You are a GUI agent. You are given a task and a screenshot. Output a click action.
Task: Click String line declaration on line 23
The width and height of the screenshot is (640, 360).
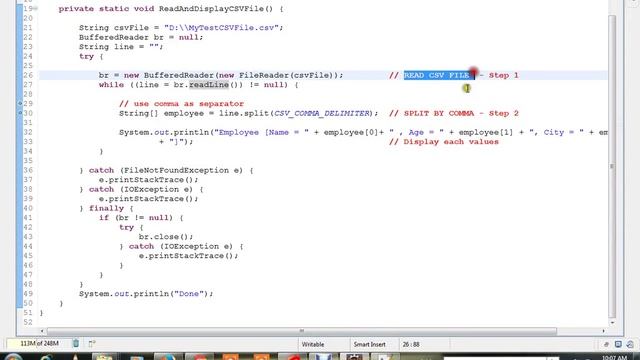pyautogui.click(x=121, y=47)
